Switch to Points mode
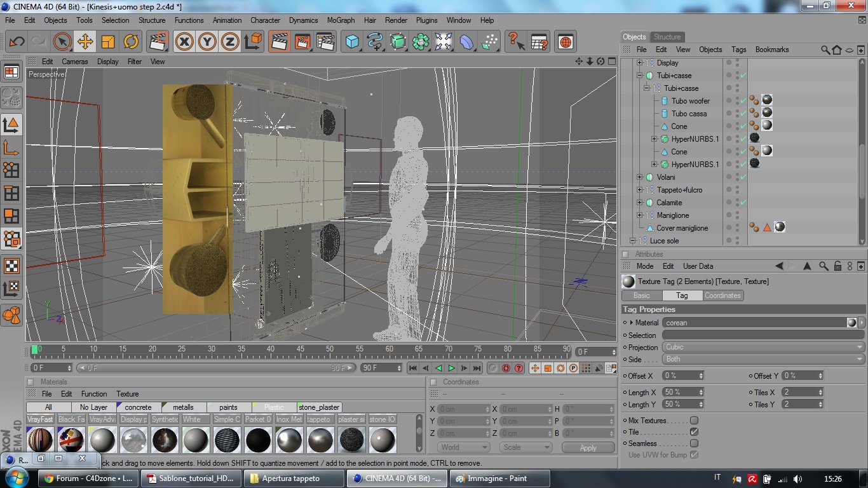This screenshot has height=488, width=868. point(11,170)
